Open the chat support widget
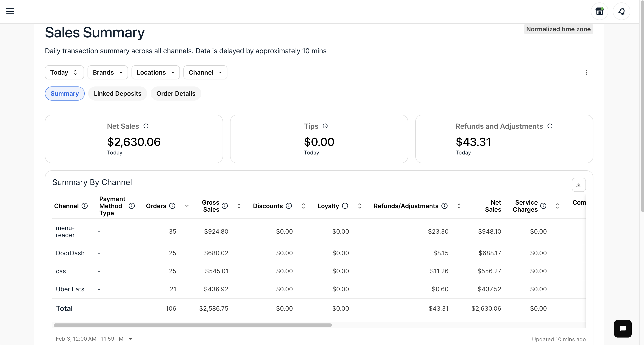The width and height of the screenshot is (644, 345). click(x=622, y=328)
